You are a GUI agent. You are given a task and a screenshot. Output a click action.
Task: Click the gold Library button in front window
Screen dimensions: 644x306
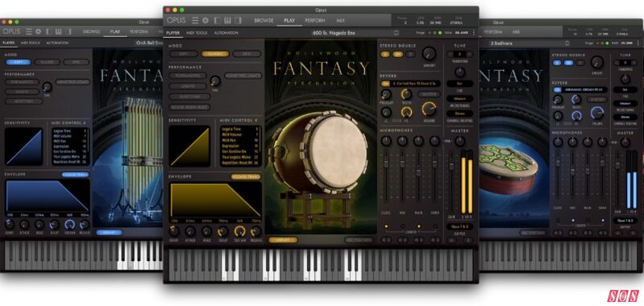pos(283,240)
